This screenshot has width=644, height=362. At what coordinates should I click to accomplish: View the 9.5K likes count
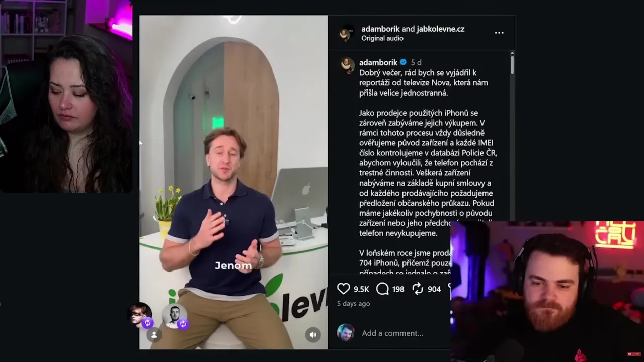[x=361, y=289]
